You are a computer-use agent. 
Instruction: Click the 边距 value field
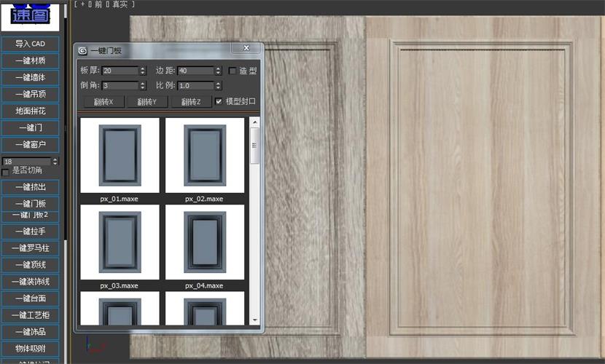point(195,71)
